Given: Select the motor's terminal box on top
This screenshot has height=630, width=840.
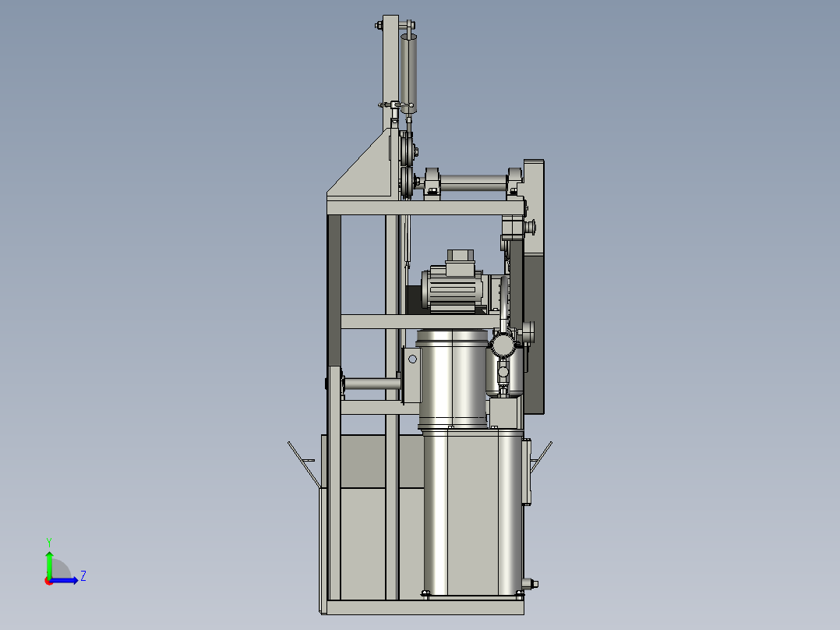Looking at the screenshot, I should [x=461, y=262].
